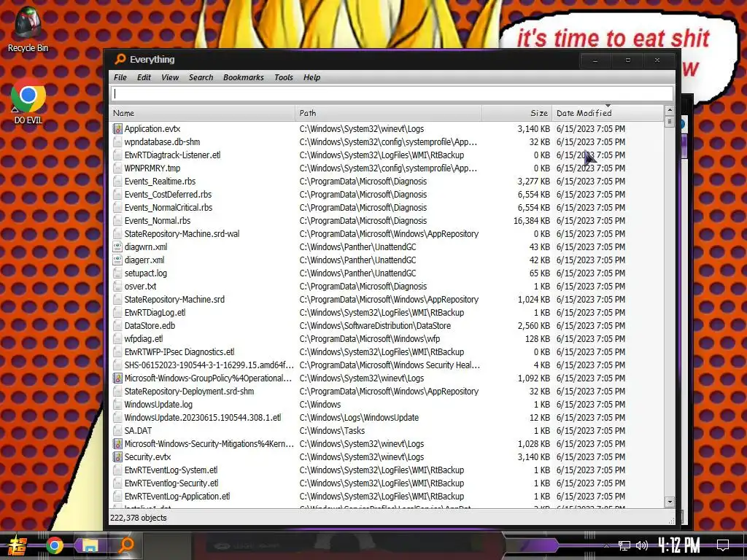Select WPNPRMRY.tmp file name
This screenshot has height=560, width=747.
(x=152, y=168)
